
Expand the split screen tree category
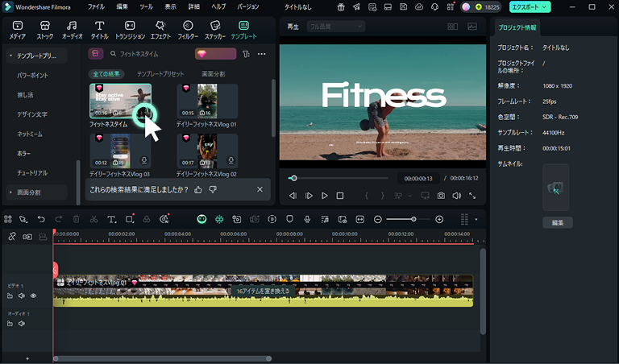pos(10,192)
